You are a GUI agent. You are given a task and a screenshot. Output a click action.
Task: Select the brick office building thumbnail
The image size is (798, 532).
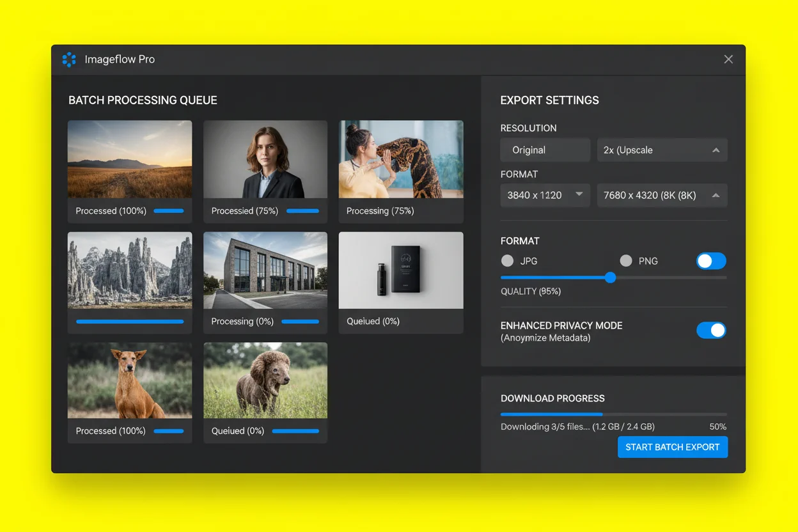click(x=265, y=270)
